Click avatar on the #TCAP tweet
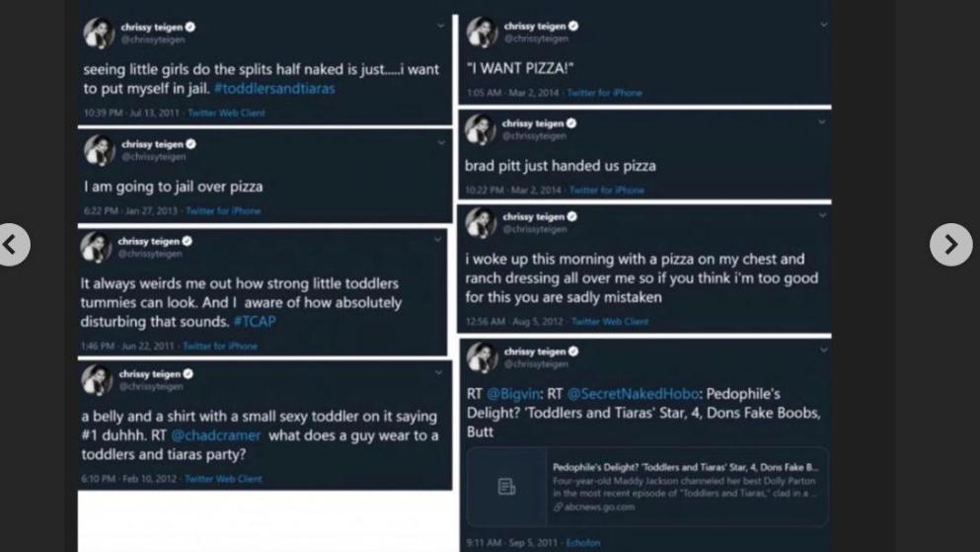 97,247
